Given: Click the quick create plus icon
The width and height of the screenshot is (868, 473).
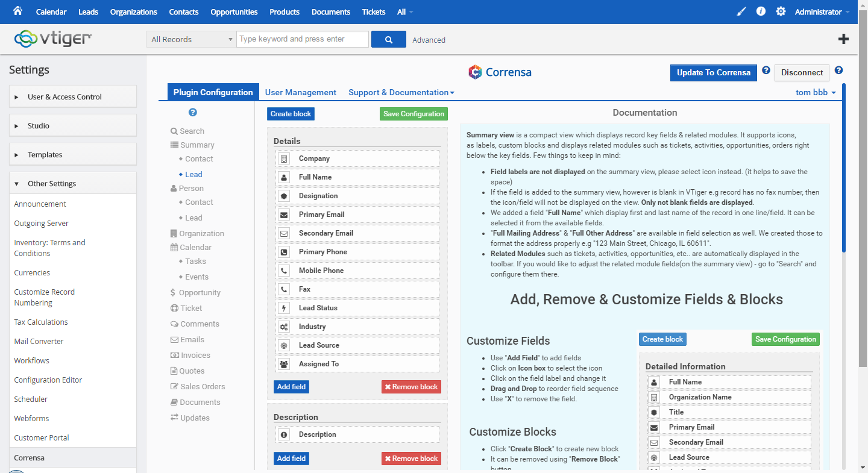Looking at the screenshot, I should point(844,39).
